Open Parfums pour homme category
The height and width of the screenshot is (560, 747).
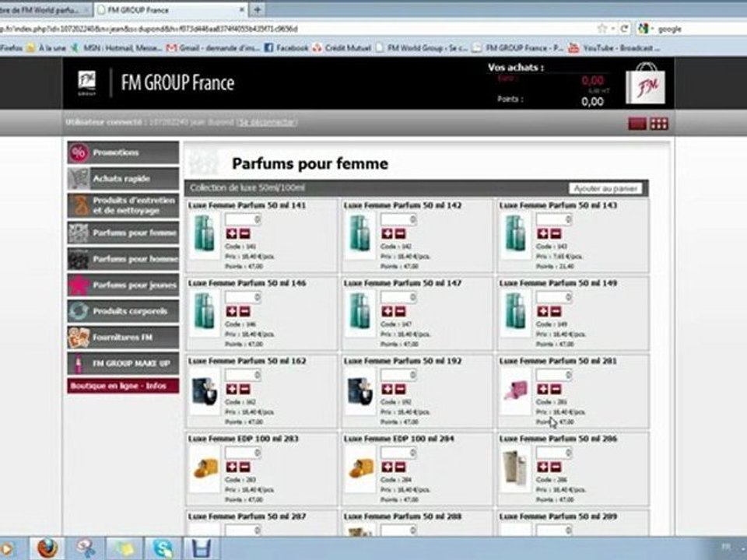pos(124,259)
